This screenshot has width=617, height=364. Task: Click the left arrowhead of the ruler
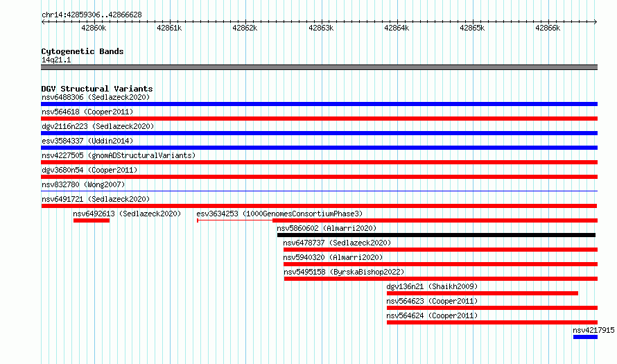pos(43,22)
